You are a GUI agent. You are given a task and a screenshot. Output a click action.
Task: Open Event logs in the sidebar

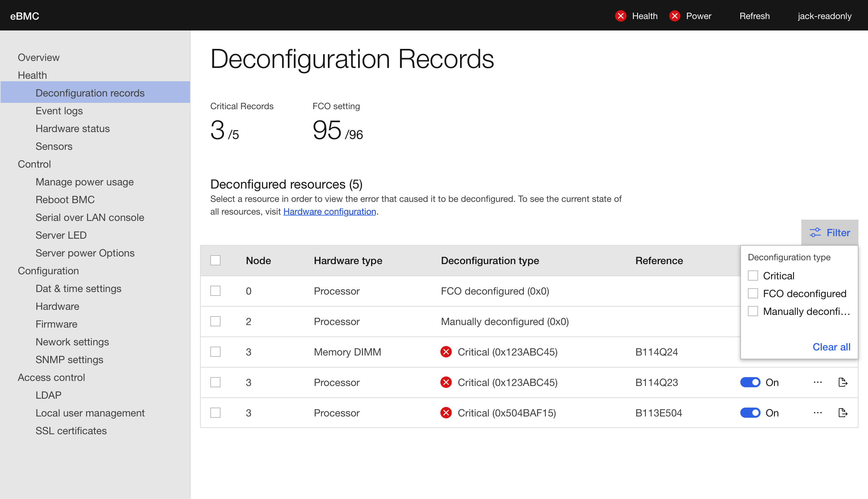pos(59,111)
